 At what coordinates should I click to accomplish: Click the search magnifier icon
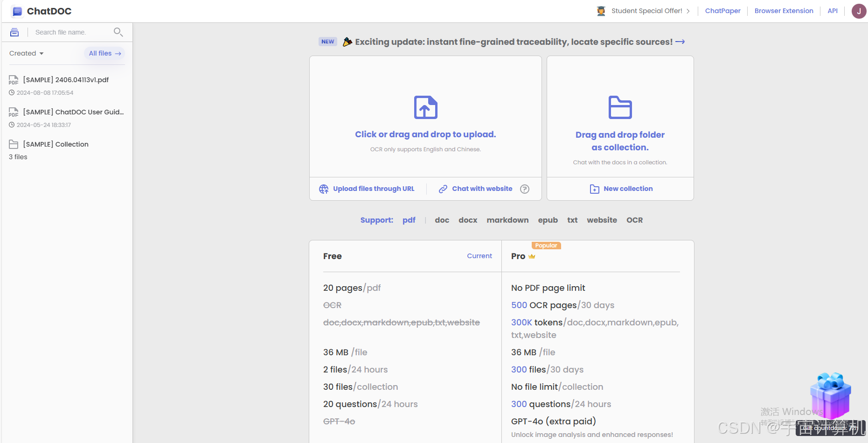(x=118, y=32)
